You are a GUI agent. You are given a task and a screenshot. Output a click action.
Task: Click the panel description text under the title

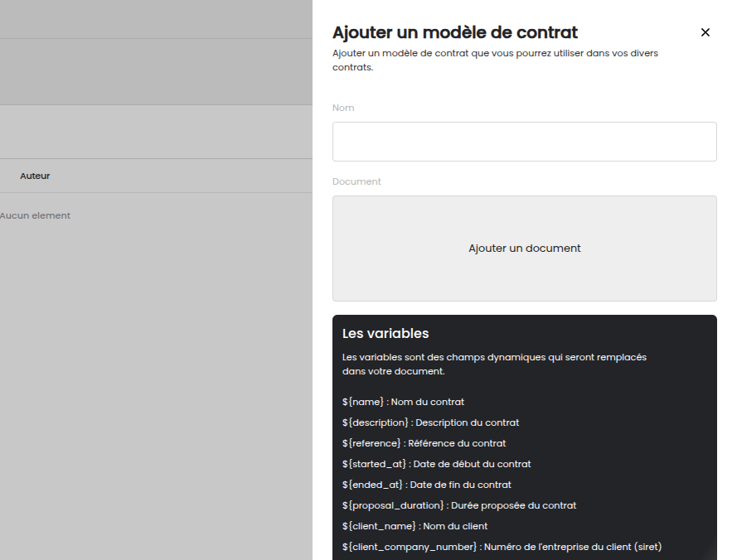click(495, 59)
